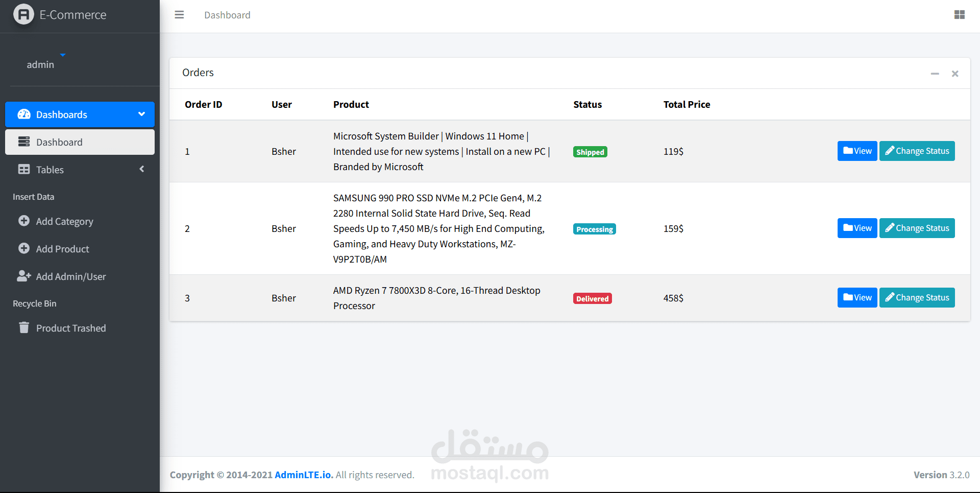Click the Orders card title
Viewport: 980px width, 493px height.
click(x=198, y=73)
